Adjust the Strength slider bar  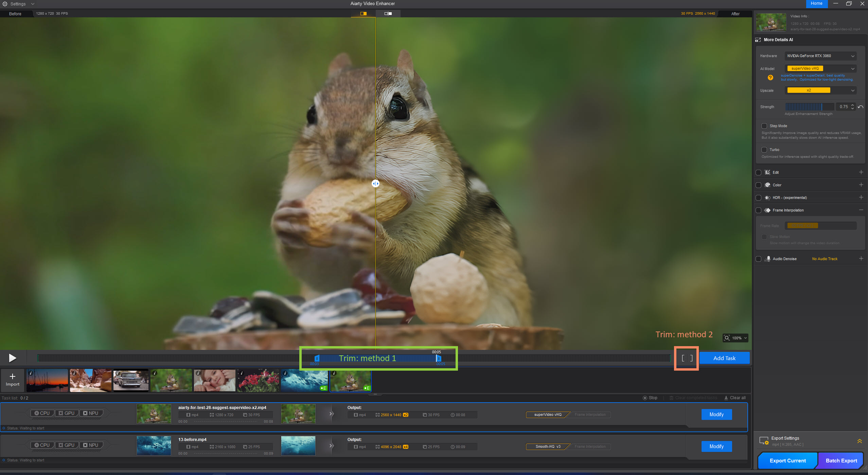tap(809, 107)
